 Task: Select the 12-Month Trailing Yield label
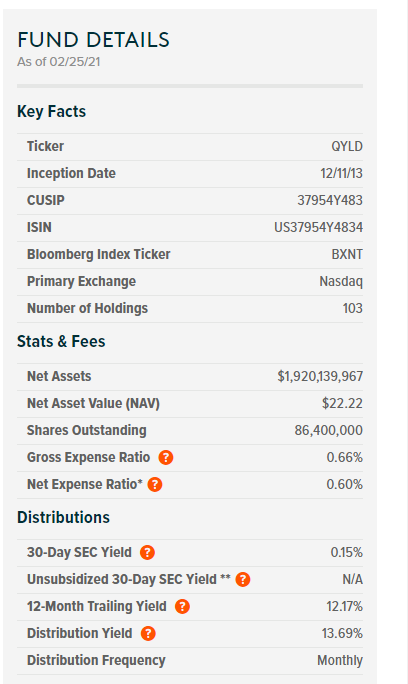[x=96, y=607]
